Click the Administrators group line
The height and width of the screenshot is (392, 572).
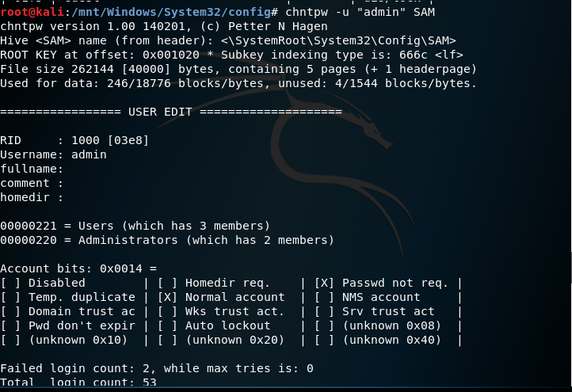(x=166, y=240)
